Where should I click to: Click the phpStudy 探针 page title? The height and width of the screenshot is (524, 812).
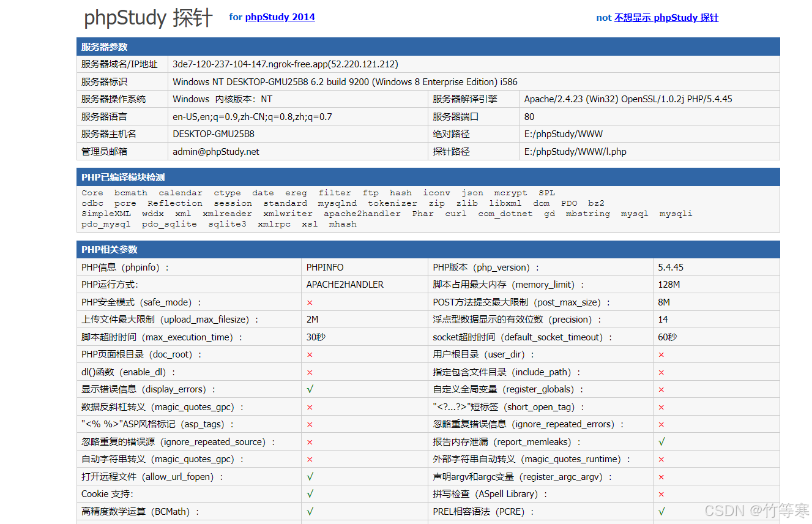coord(148,18)
